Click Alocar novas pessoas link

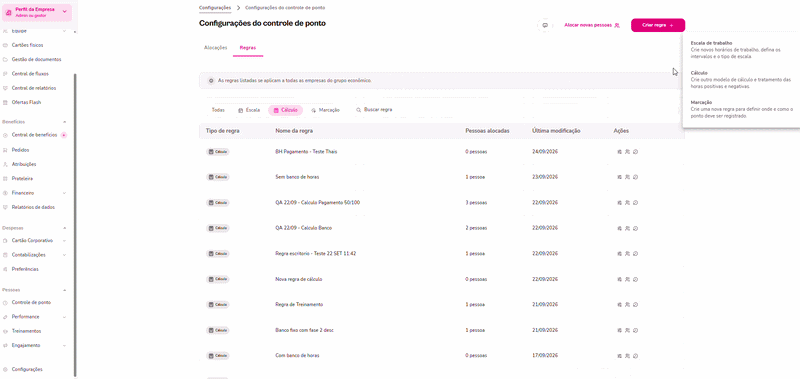click(x=592, y=25)
